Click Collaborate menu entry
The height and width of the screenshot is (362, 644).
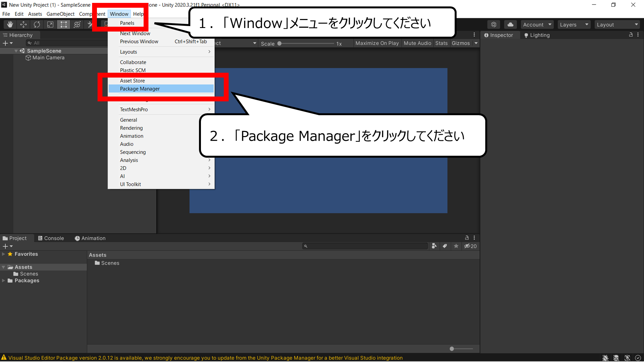161,62
